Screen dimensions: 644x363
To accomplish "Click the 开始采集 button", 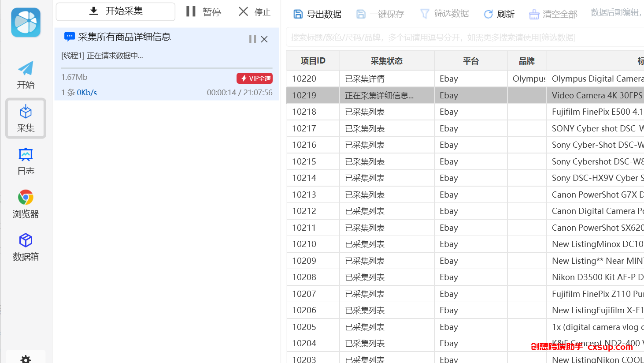I will coord(115,11).
